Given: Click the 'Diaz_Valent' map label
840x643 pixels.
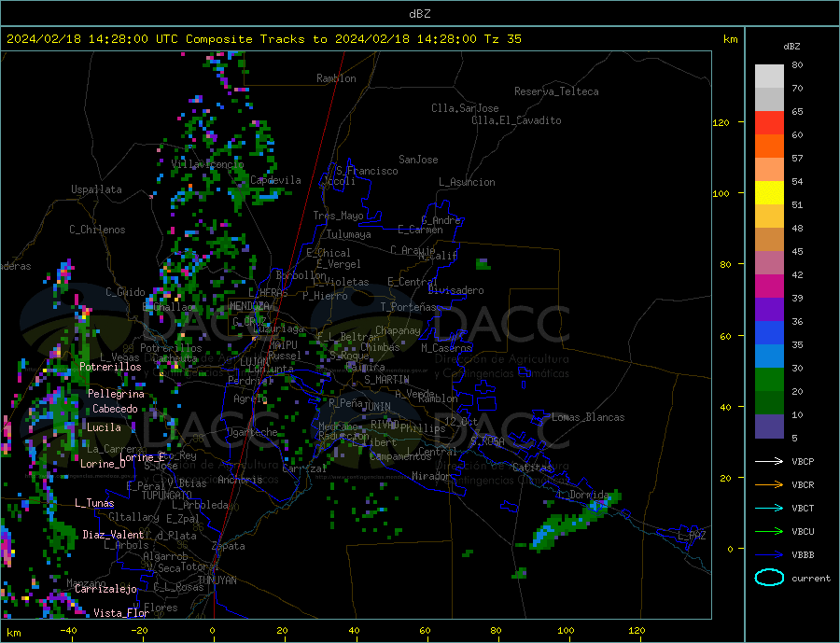Looking at the screenshot, I should [x=113, y=535].
